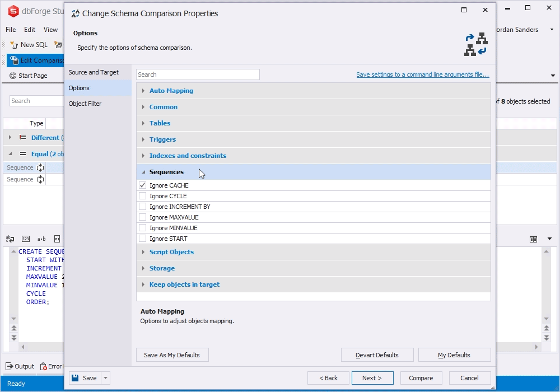Select Source and Target page
The height and width of the screenshot is (392, 560).
[x=98, y=72]
